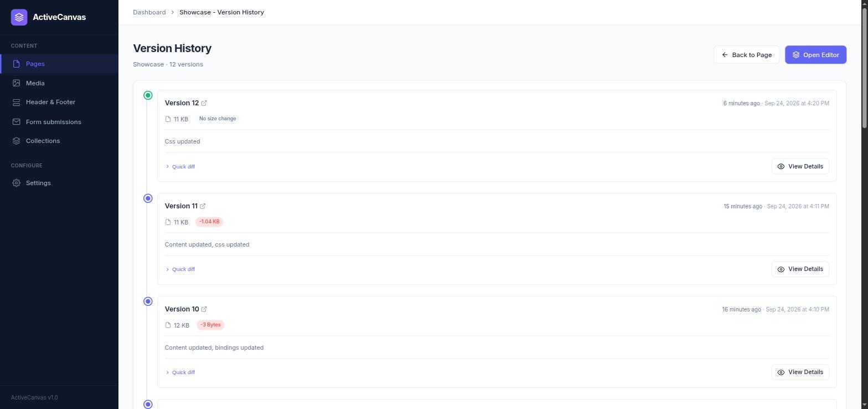
Task: Open the Media sidebar item
Action: (x=59, y=83)
